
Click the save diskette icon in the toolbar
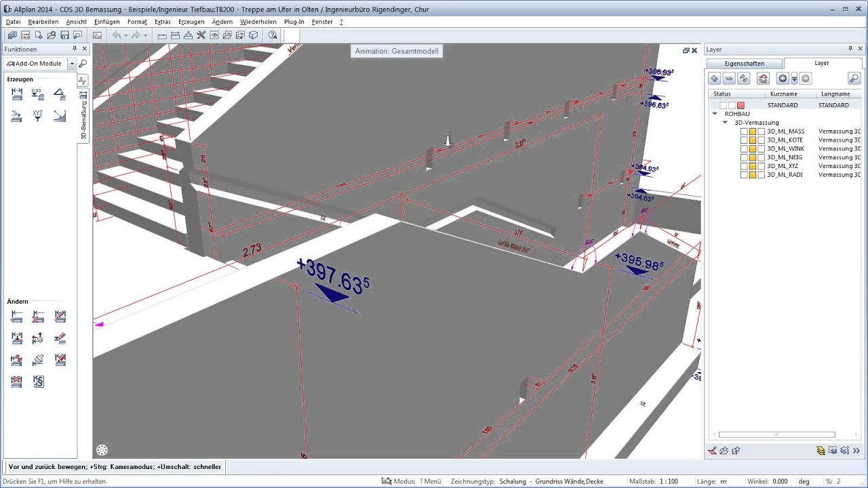[64, 35]
